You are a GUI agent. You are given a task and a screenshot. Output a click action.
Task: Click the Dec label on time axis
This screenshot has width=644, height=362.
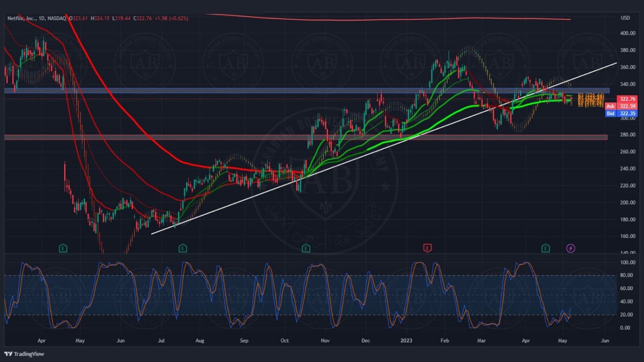[x=365, y=341]
